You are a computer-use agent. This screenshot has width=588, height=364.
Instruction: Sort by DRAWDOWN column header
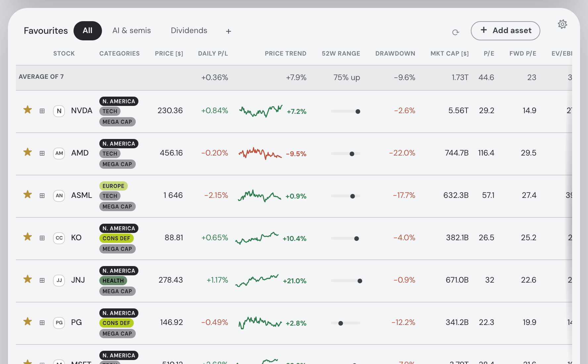(x=395, y=54)
